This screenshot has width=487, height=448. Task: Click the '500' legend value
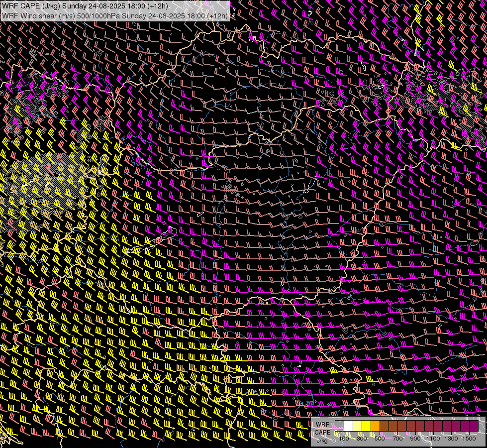[x=380, y=439]
